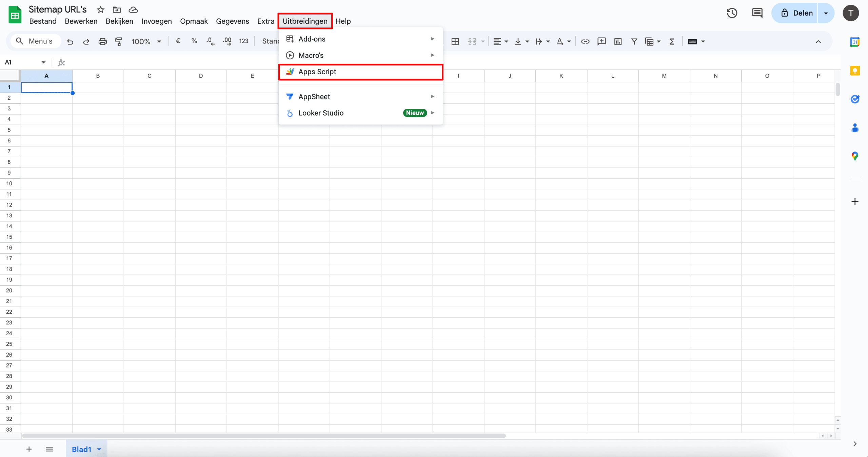This screenshot has height=457, width=868.
Task: Check the cloud save status icon
Action: [133, 10]
